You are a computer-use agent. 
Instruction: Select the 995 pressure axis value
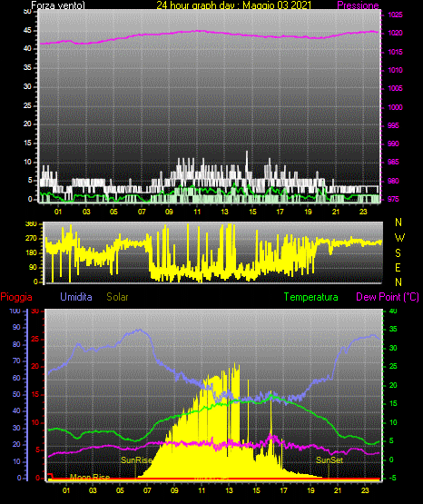(393, 125)
